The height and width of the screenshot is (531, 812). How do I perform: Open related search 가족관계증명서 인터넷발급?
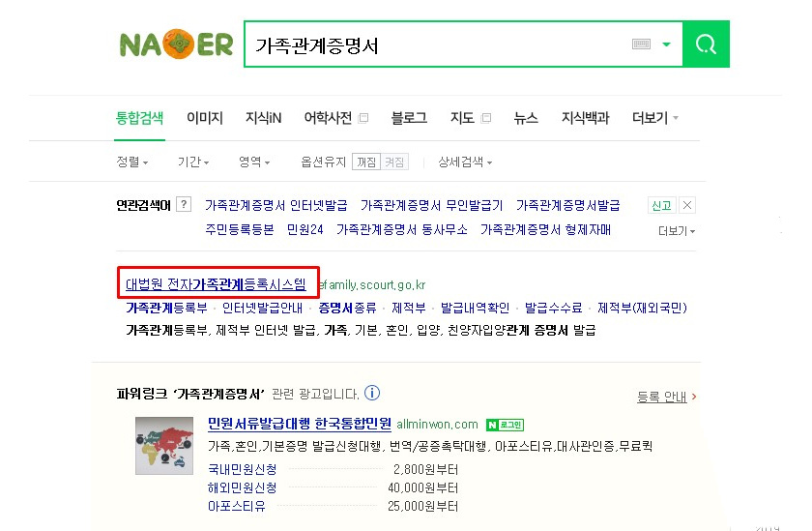click(276, 206)
